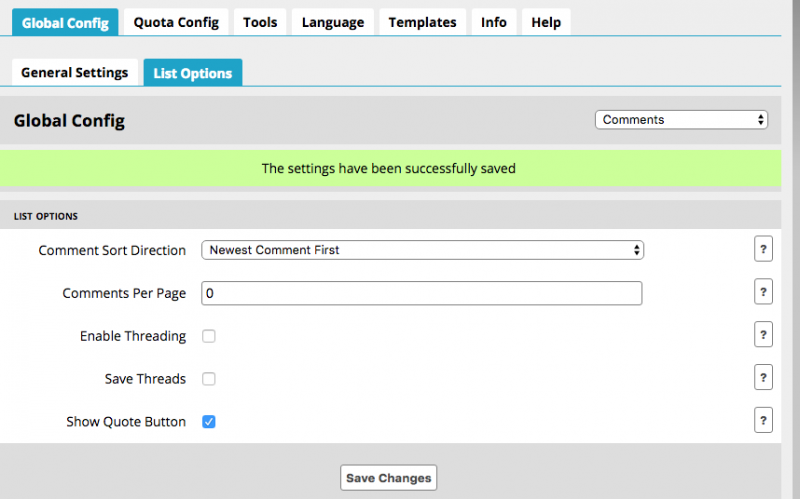Screen dimensions: 800x499
Task: Click help icon for Comments Per Page
Action: pyautogui.click(x=764, y=293)
